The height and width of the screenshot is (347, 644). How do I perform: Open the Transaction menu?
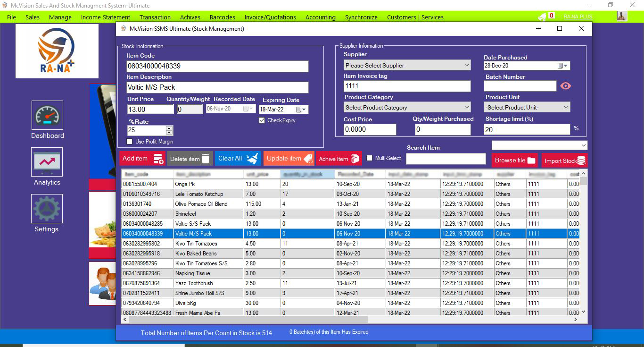point(155,17)
